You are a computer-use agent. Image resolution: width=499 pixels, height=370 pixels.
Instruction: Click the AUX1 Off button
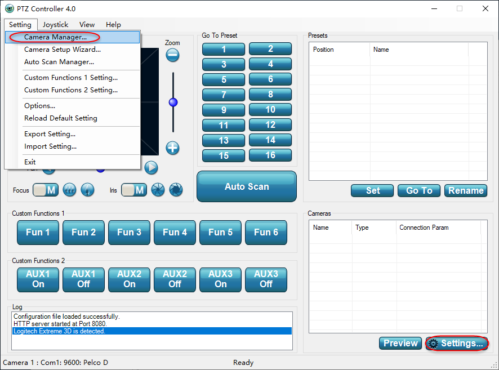click(x=84, y=279)
